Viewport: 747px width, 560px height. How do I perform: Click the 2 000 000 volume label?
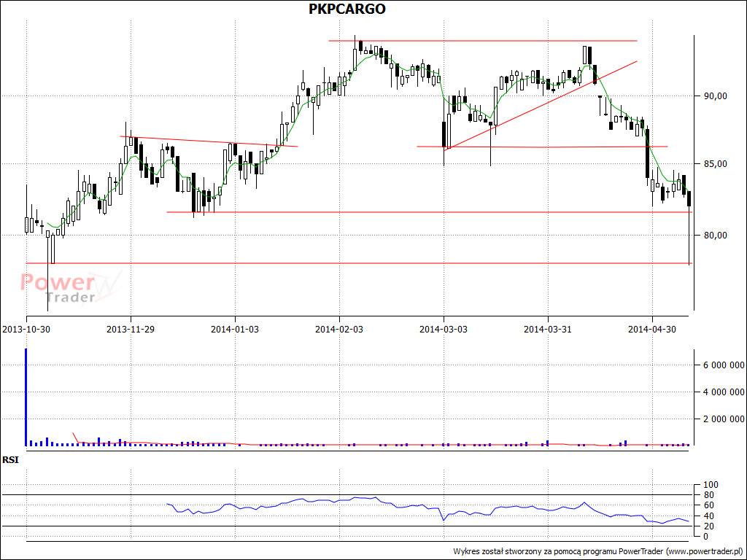(x=724, y=419)
